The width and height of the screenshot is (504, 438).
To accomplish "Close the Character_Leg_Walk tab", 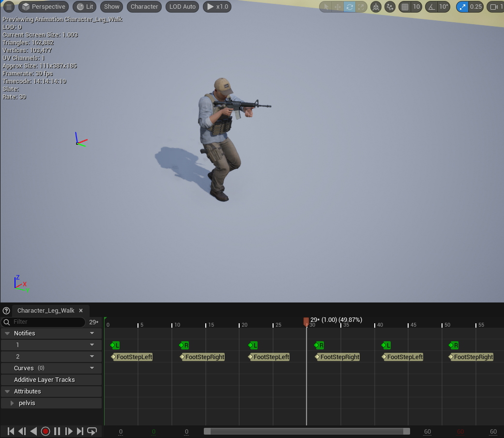I will pyautogui.click(x=81, y=310).
